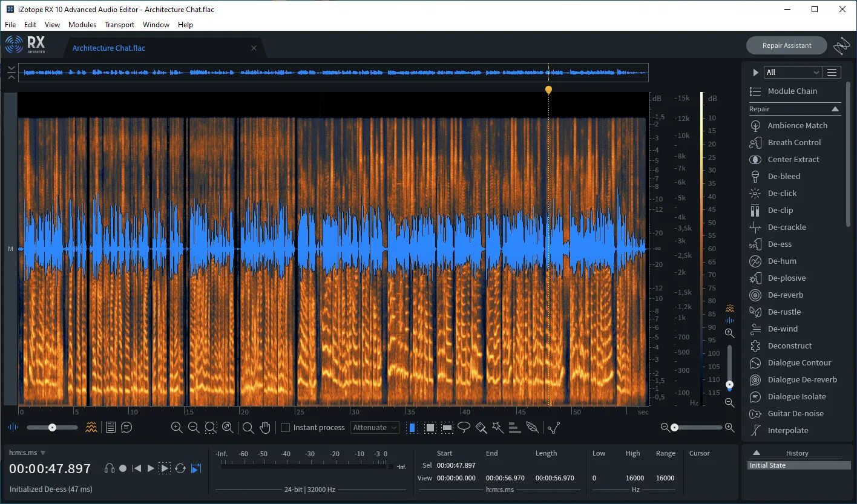Enable the Instant process checkbox
857x504 pixels.
pyautogui.click(x=284, y=427)
